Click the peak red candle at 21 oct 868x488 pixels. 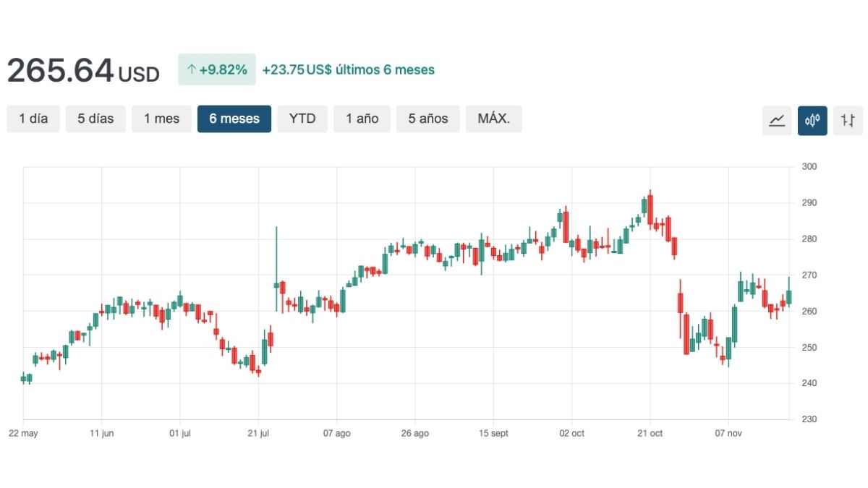tap(650, 208)
